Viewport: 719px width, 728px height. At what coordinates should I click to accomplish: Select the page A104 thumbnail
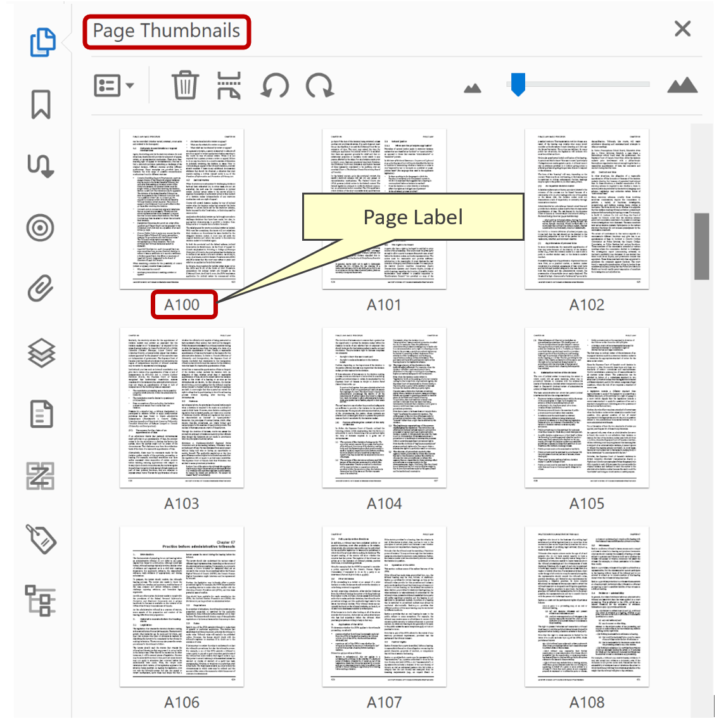[386, 406]
